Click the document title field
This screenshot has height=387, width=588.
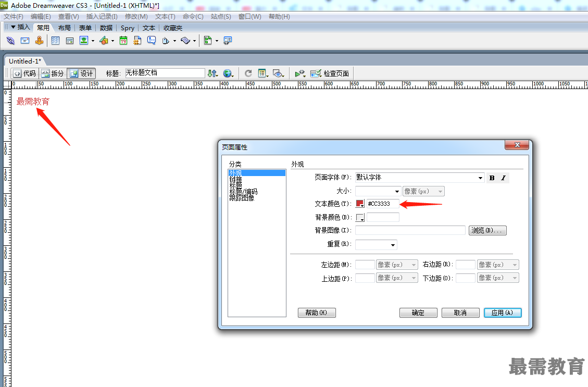165,73
